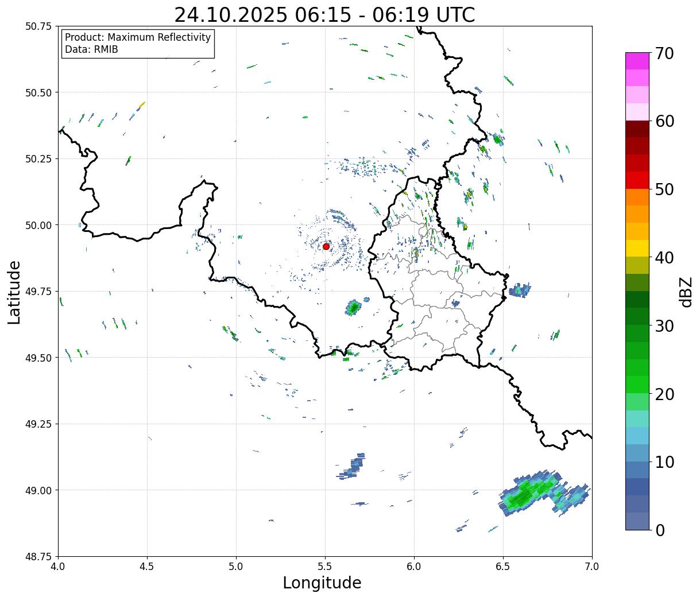Screen dimensions: 700x597
Task: Click the 5.0 longitude tick label
Action: (236, 567)
